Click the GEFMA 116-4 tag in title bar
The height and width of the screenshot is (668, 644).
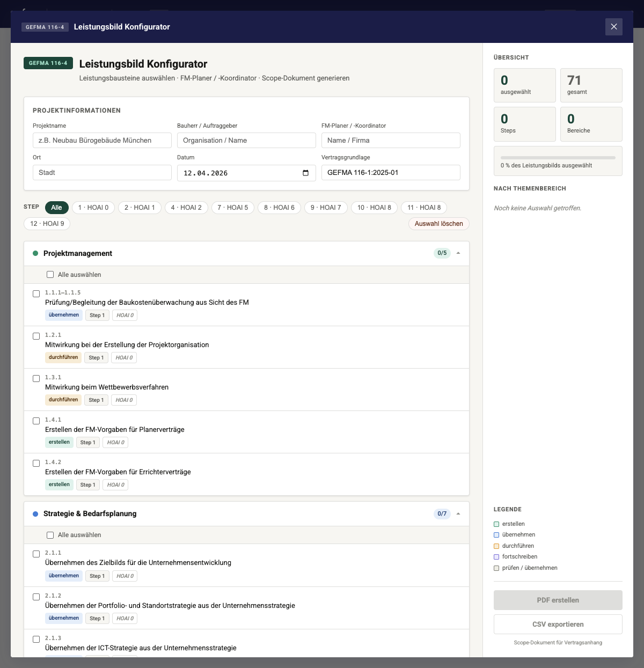[x=45, y=27]
